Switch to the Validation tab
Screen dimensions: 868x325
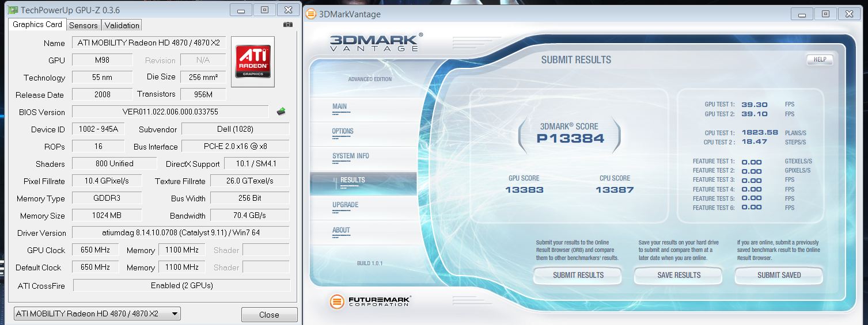click(122, 25)
